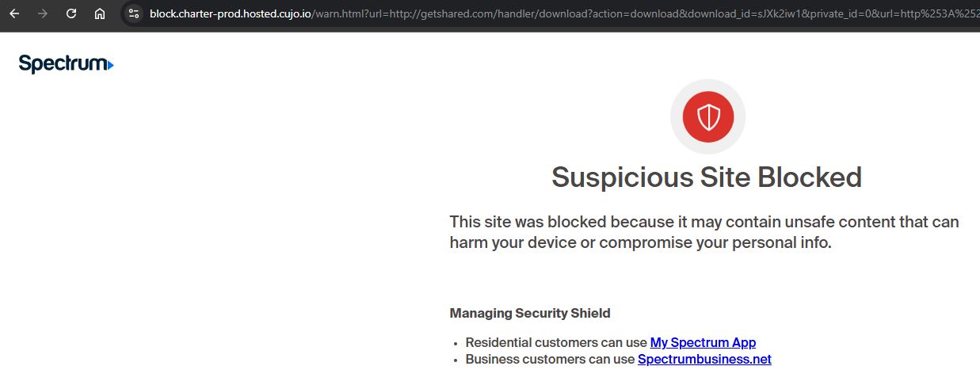This screenshot has width=980, height=385.
Task: Click the blue arrow in Spectrum logo
Action: [x=110, y=65]
